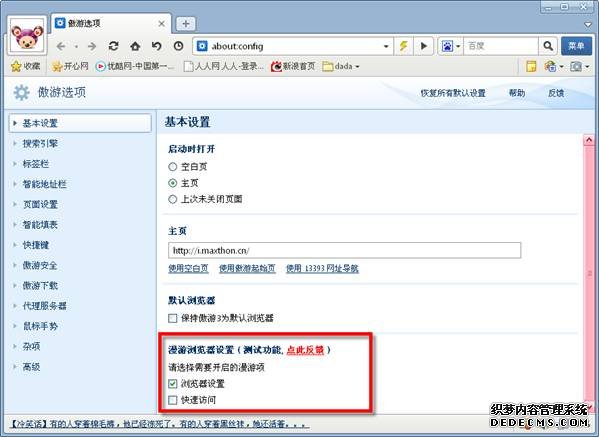The width and height of the screenshot is (599, 437).
Task: Click the 使用空白页 link
Action: coord(188,269)
